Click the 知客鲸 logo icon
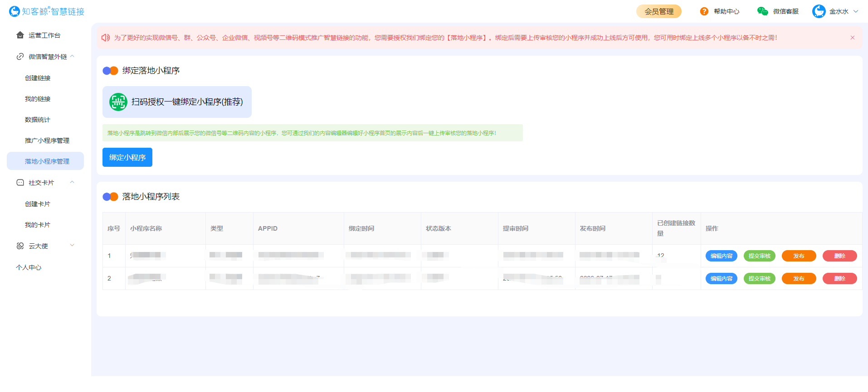 coord(15,11)
